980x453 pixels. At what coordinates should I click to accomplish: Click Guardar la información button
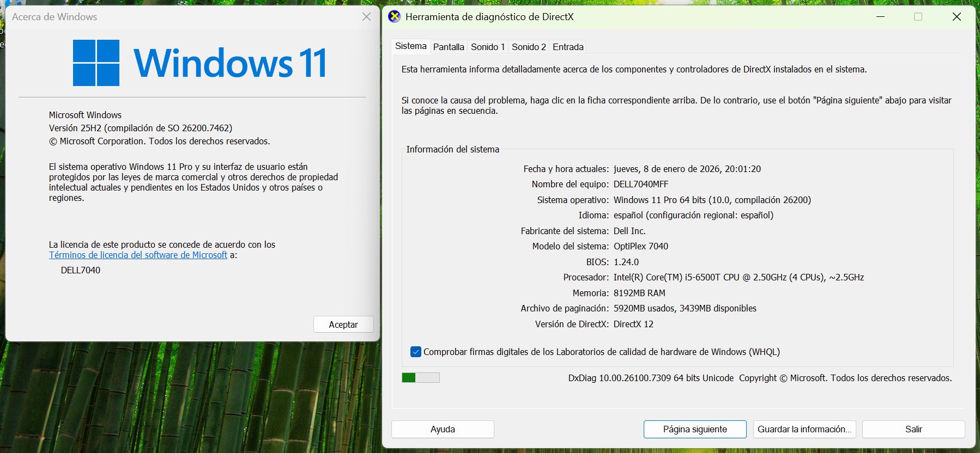(x=804, y=429)
